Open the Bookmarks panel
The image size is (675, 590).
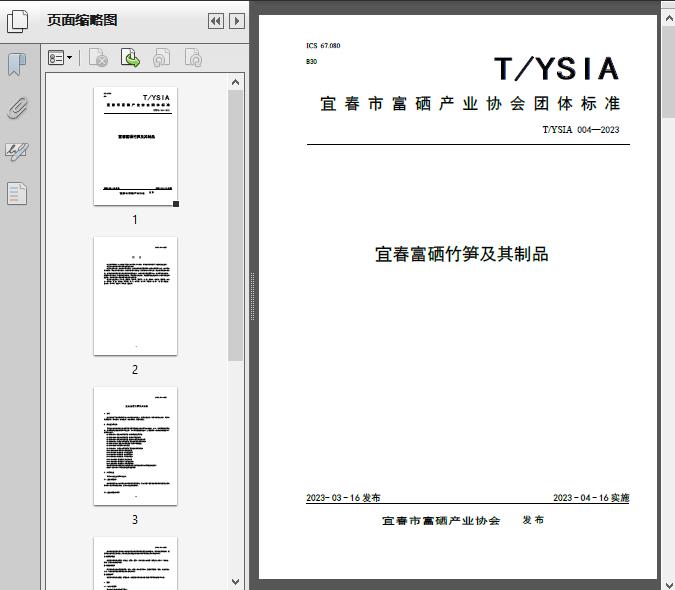click(x=18, y=65)
